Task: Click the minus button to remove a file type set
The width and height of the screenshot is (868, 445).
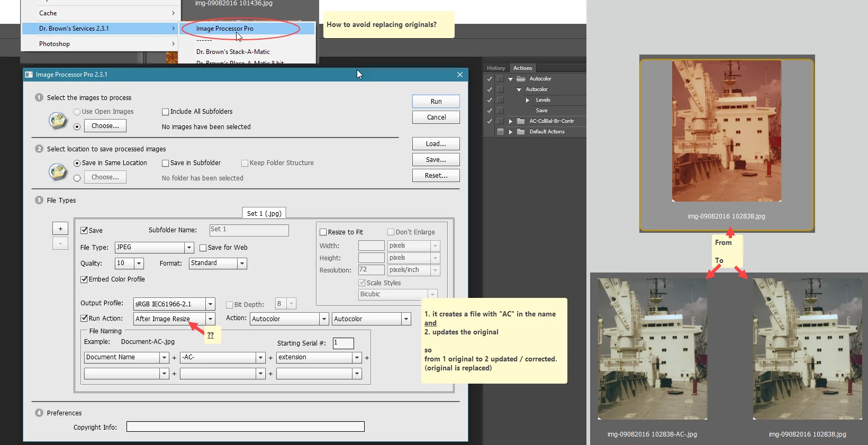Action: (60, 243)
